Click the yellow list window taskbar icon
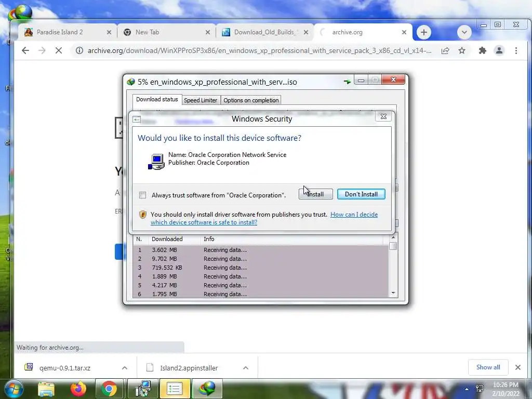The width and height of the screenshot is (532, 399). [x=175, y=389]
